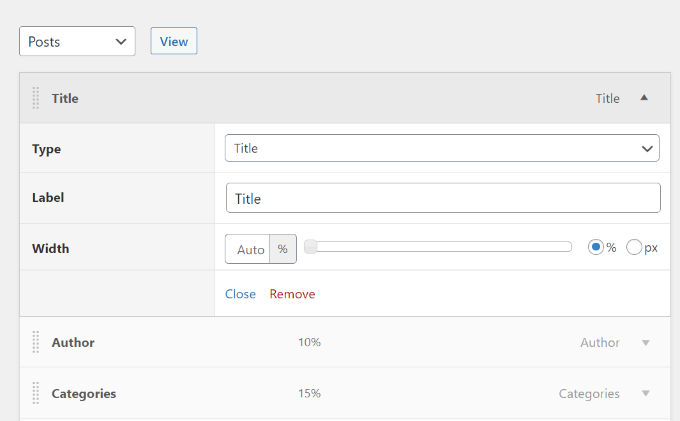Click the Width slider handle
This screenshot has height=421, width=680.
[x=311, y=247]
